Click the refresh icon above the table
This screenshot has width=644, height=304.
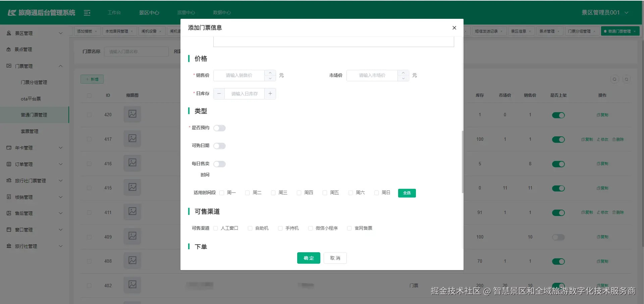coord(626,79)
